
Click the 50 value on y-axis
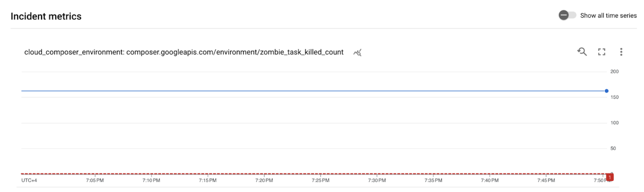613,149
